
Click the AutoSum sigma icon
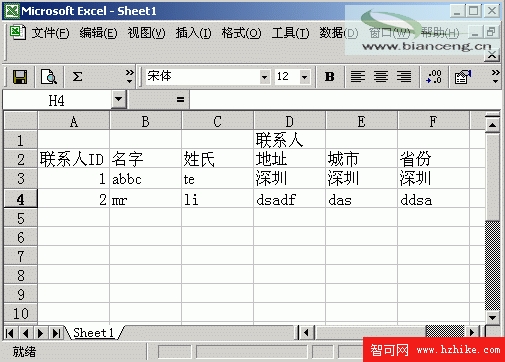77,77
